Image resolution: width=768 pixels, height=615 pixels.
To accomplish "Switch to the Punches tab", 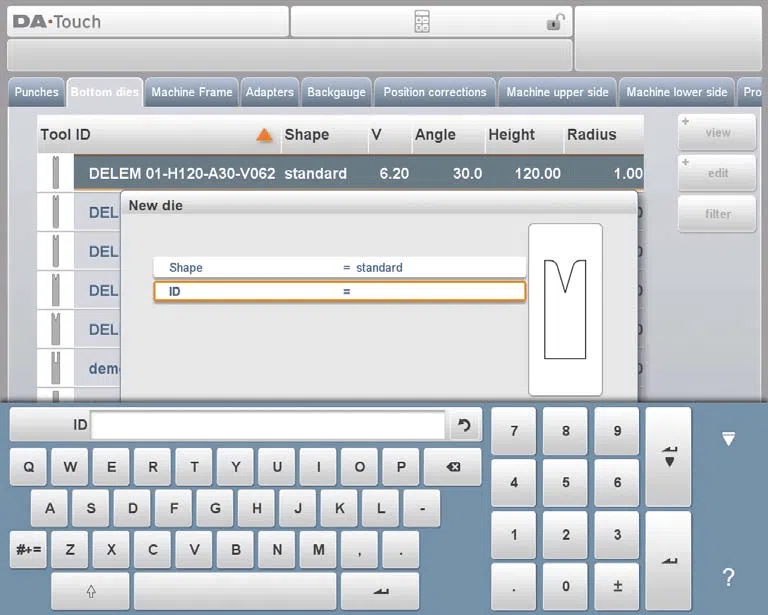I will point(36,92).
